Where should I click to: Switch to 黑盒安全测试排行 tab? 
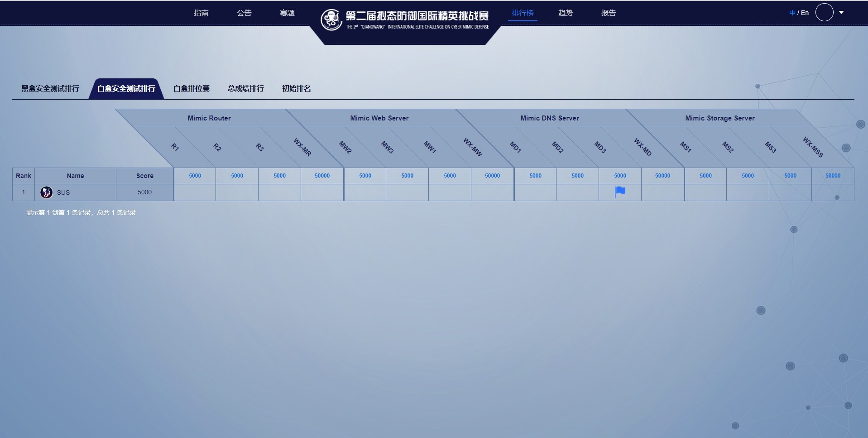coord(50,89)
